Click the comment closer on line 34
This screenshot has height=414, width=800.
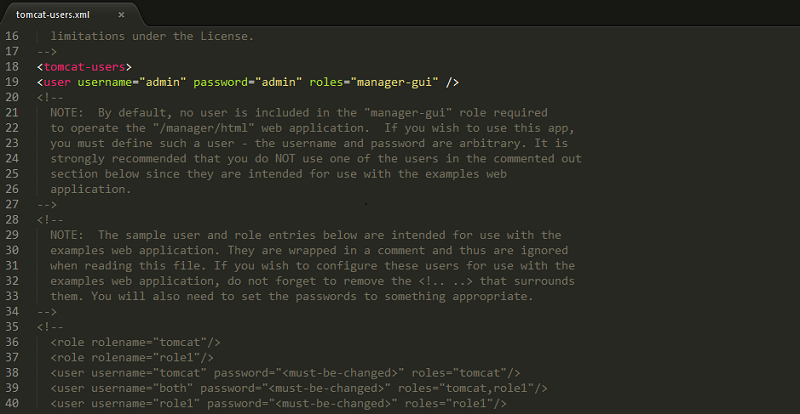coord(47,312)
